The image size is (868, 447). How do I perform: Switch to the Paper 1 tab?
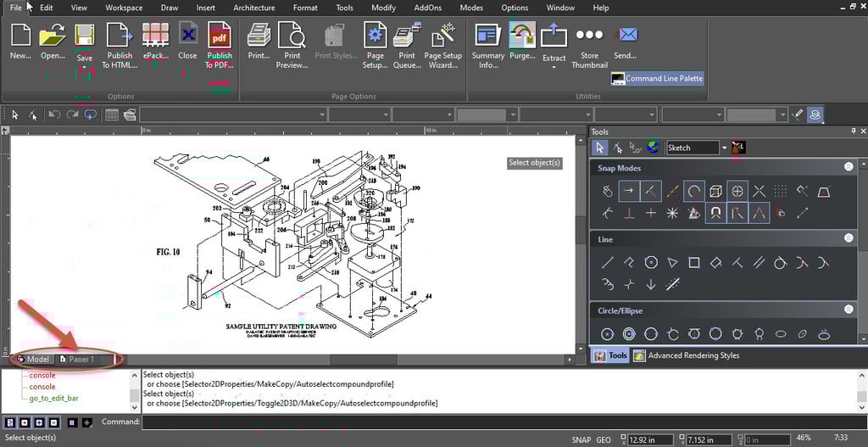[77, 359]
